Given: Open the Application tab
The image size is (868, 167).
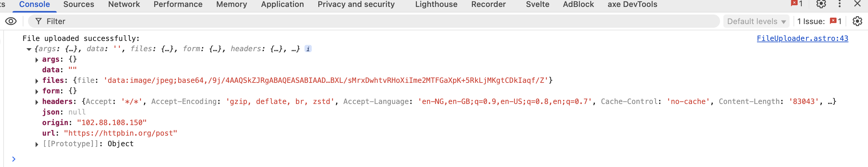Looking at the screenshot, I should tap(282, 4).
